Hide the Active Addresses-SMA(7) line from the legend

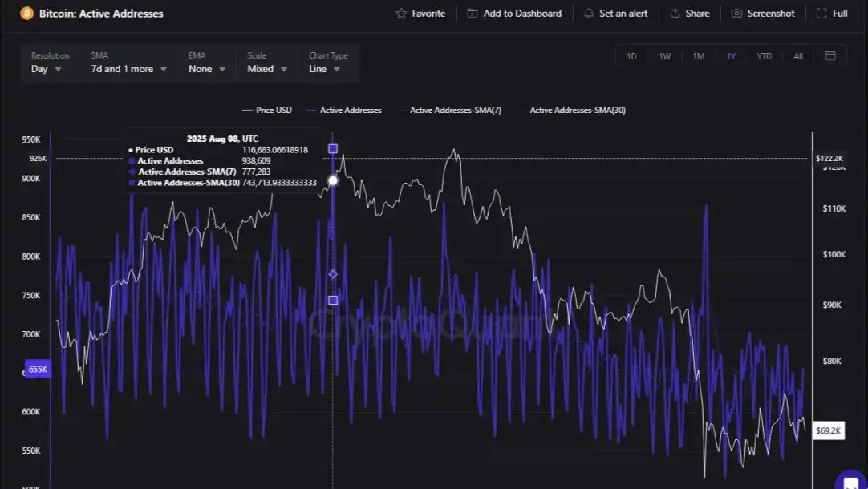pyautogui.click(x=454, y=110)
